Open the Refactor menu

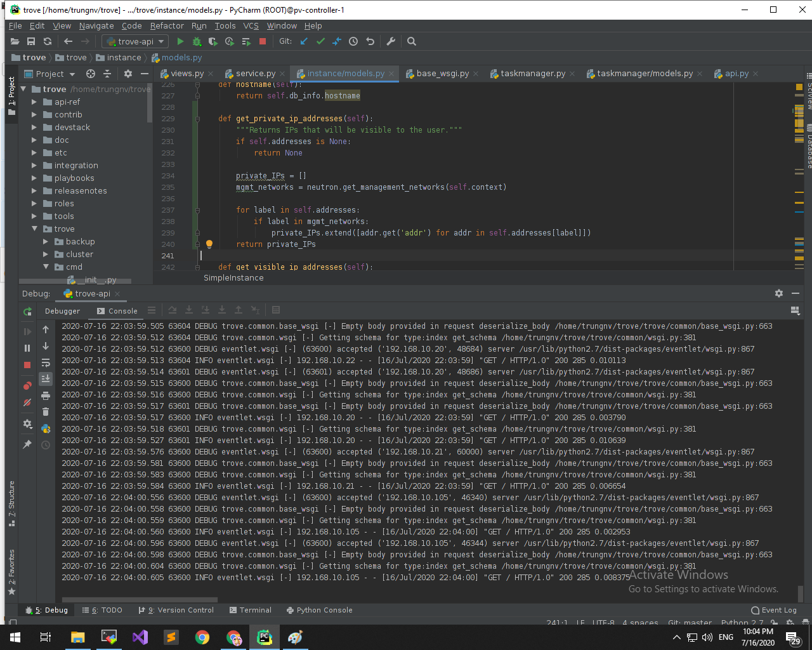pos(167,25)
